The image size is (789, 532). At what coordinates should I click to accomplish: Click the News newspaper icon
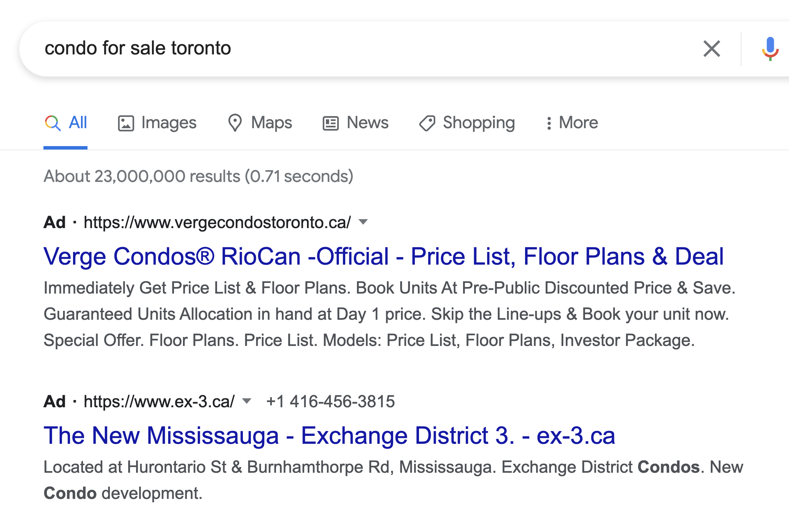[330, 123]
